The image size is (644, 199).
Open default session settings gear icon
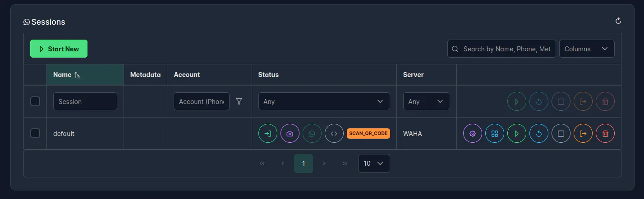coord(473,133)
